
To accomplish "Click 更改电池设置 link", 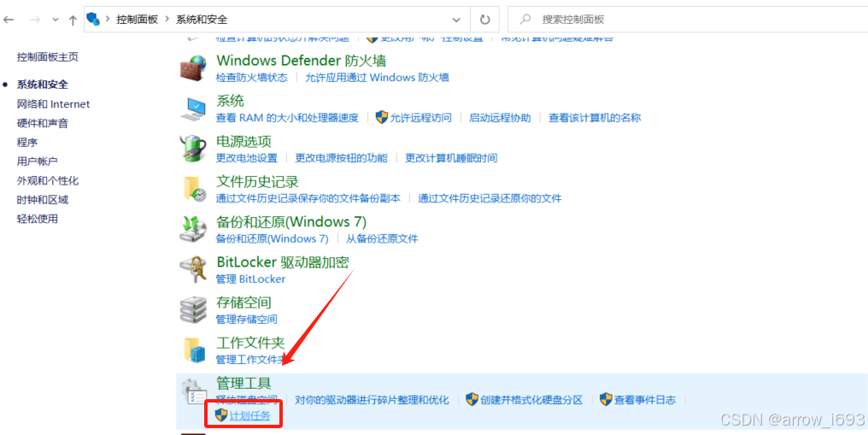I will click(x=246, y=158).
